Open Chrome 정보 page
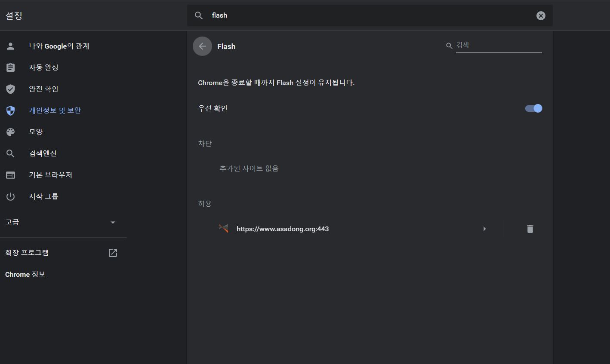The image size is (610, 364). 25,274
